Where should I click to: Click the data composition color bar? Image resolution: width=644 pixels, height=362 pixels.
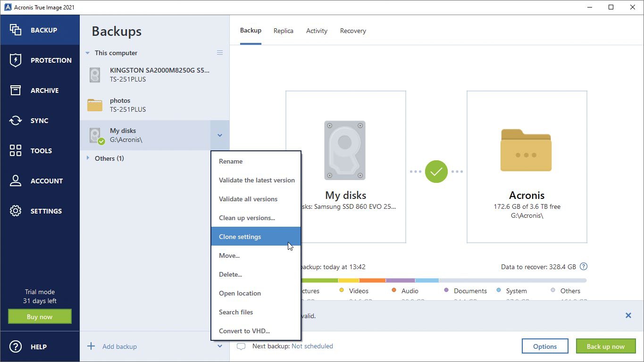(x=443, y=280)
